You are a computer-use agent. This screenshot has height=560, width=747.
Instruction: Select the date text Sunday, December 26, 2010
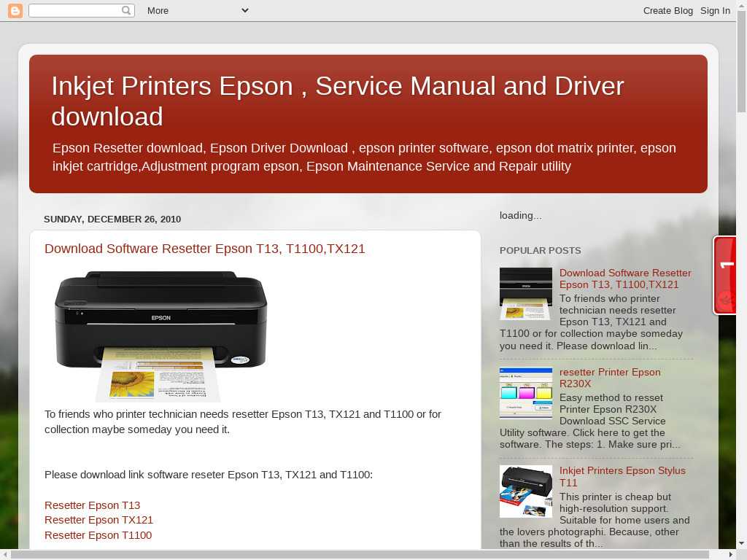112,219
